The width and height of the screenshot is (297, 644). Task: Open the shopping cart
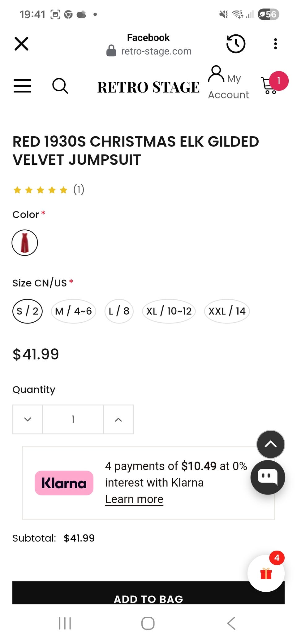pos(270,85)
